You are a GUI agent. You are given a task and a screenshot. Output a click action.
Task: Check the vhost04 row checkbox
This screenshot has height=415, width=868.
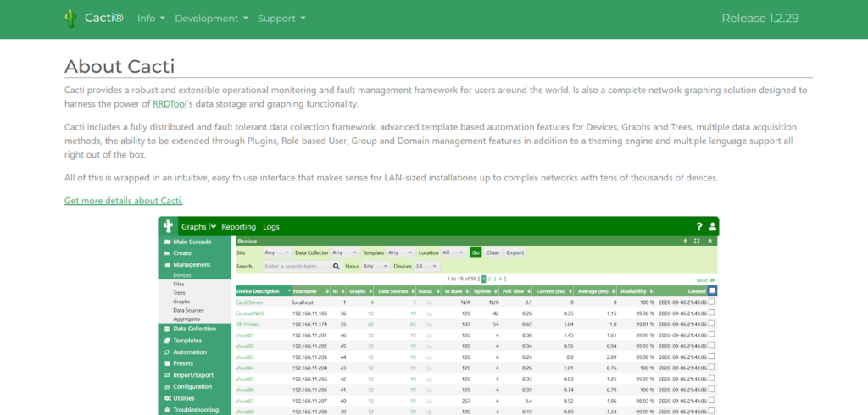712,368
